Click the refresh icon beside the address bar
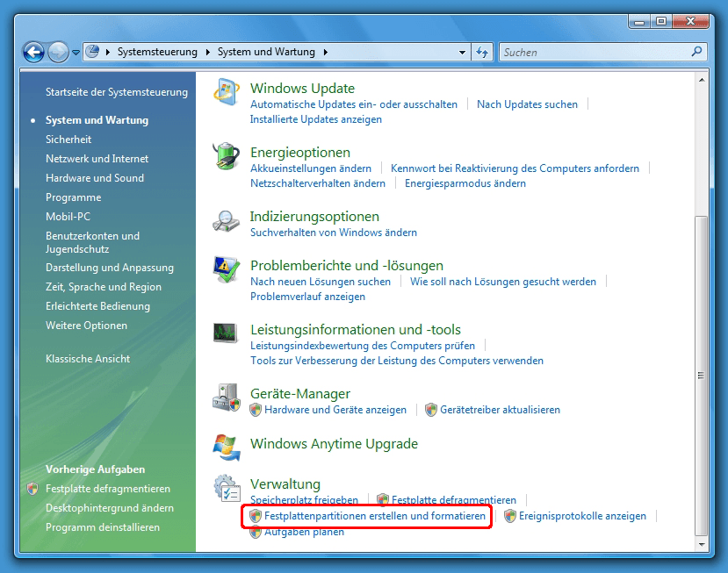Viewport: 728px width, 573px height. coord(482,52)
